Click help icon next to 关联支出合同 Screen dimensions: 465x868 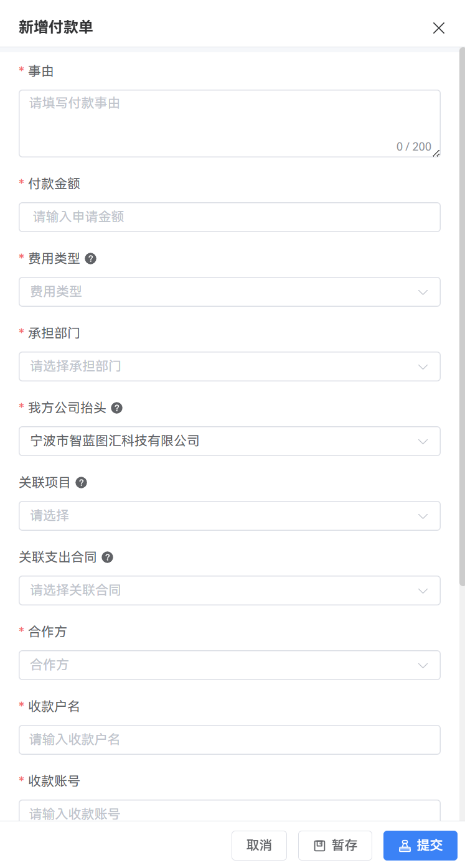(107, 558)
